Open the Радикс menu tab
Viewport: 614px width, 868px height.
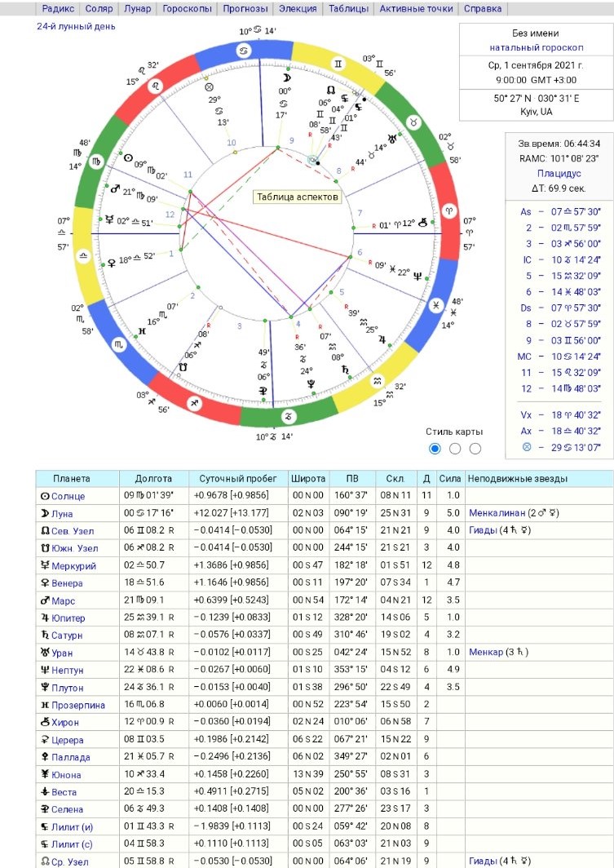(x=58, y=8)
